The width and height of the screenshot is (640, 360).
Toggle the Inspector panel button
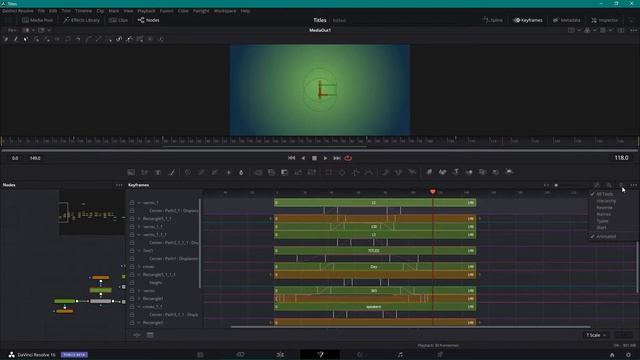point(604,20)
